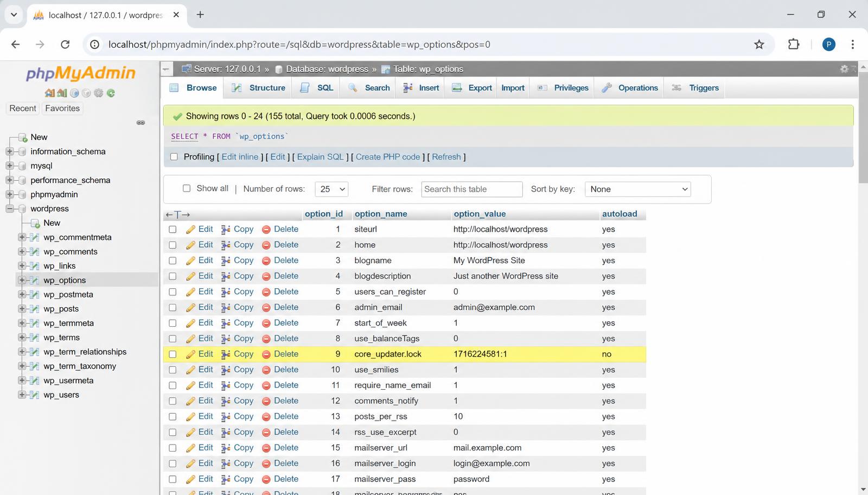Click Copy icon for blogname row

click(x=226, y=261)
